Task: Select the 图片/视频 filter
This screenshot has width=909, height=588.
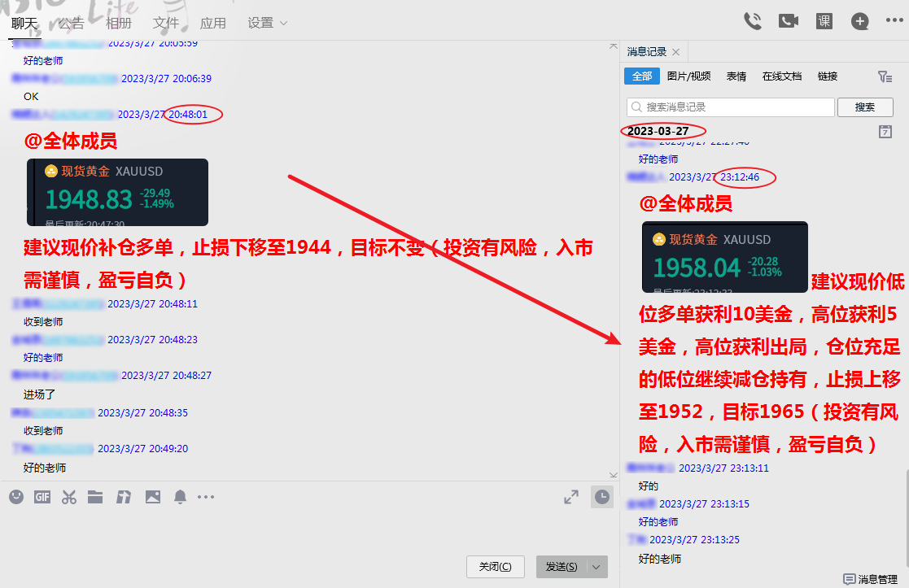Action: (688, 76)
